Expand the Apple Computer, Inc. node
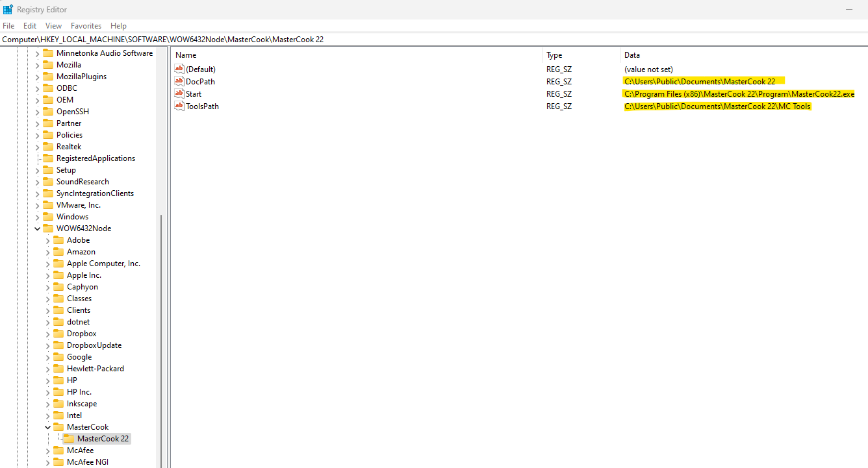The width and height of the screenshot is (868, 468). point(47,264)
